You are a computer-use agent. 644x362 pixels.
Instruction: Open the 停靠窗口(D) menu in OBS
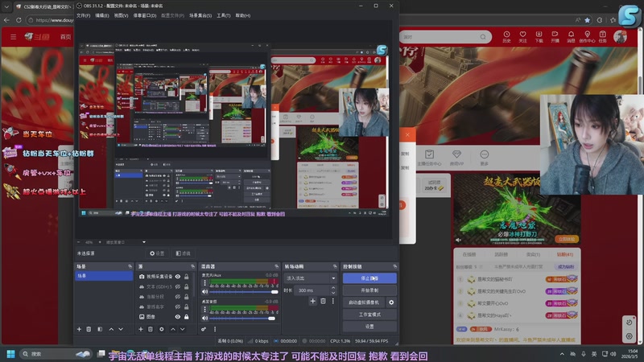tap(145, 15)
